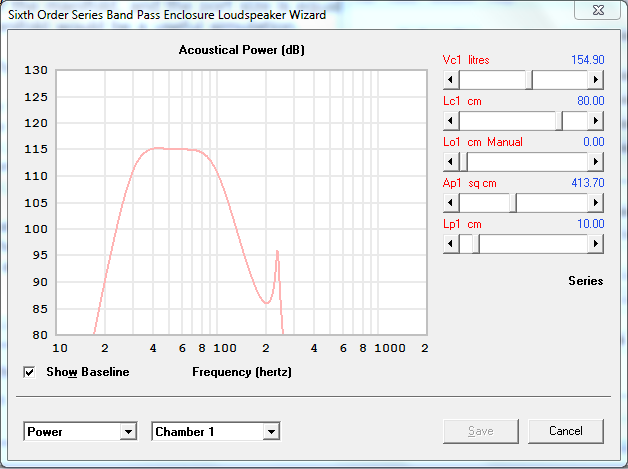Click the resonance peak on the response curve
This screenshot has width=628, height=469.
277,252
